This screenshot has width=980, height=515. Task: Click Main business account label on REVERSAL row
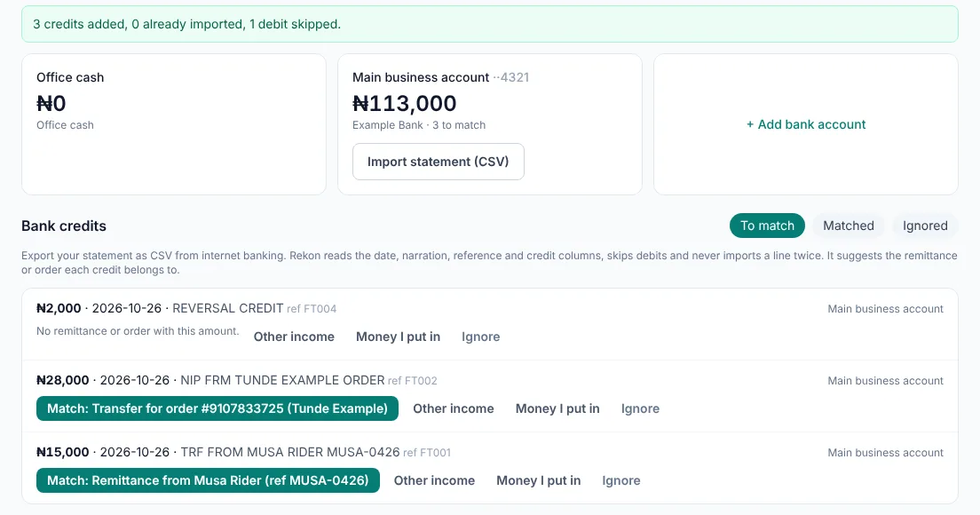click(886, 309)
